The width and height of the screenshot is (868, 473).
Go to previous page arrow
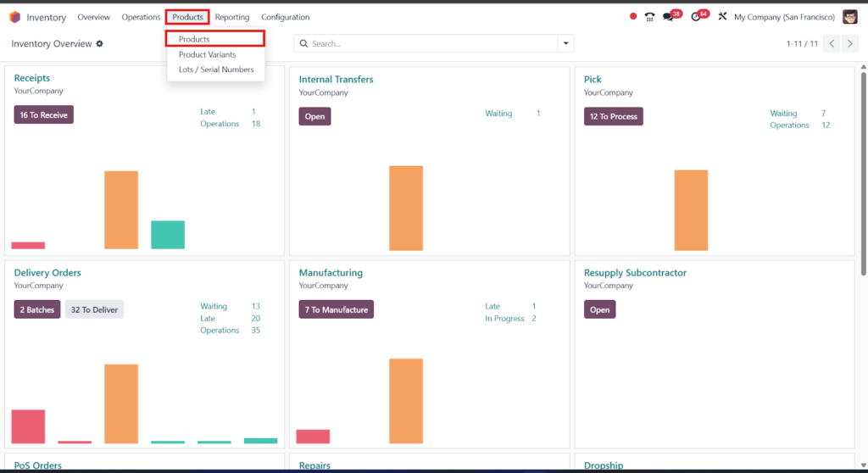(832, 44)
